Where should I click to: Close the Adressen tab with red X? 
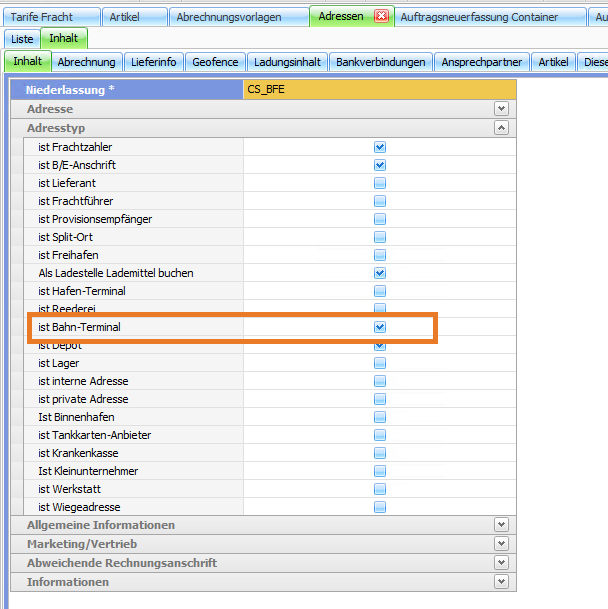click(x=381, y=17)
